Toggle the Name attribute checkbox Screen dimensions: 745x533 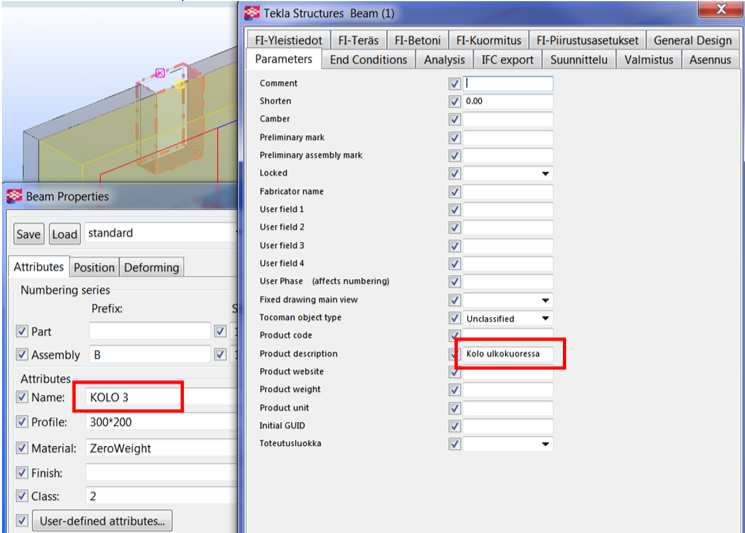(x=22, y=397)
